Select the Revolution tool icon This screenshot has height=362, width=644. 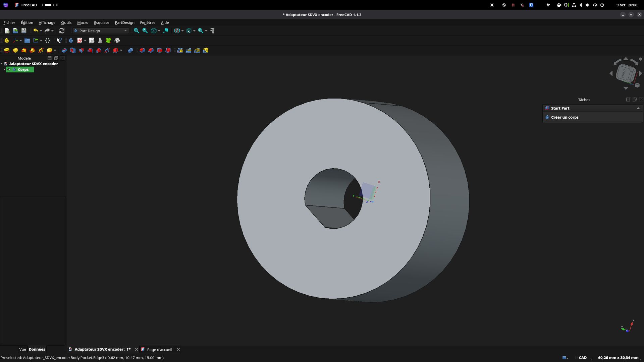(15, 50)
